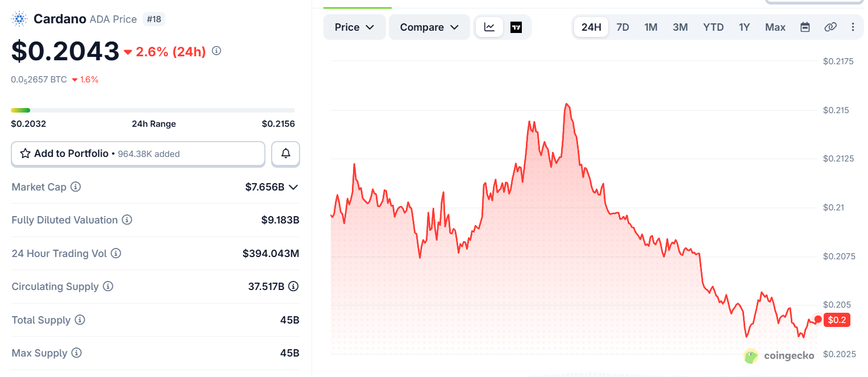Click the Max Supply 45B value
Image resolution: width=868 pixels, height=377 pixels.
click(x=289, y=353)
